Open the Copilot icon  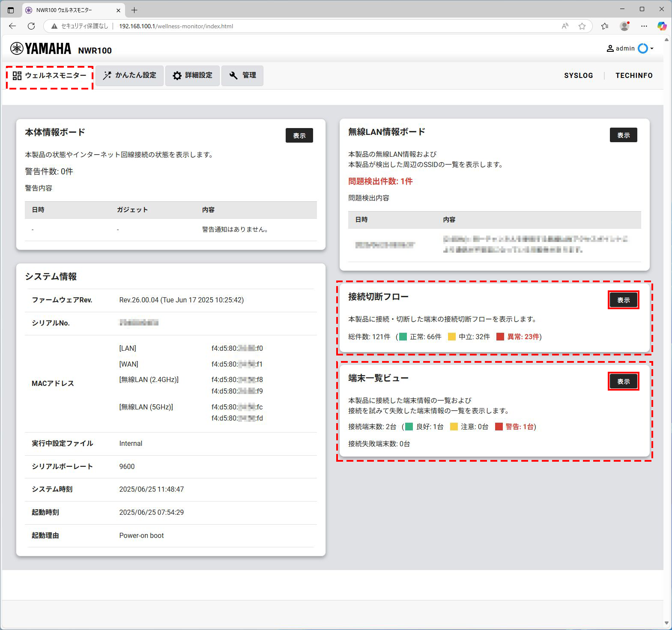tap(662, 26)
